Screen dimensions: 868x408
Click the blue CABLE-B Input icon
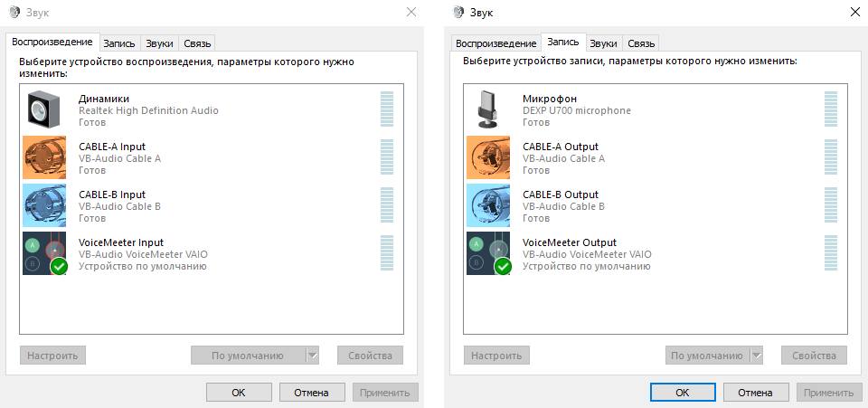[44, 205]
